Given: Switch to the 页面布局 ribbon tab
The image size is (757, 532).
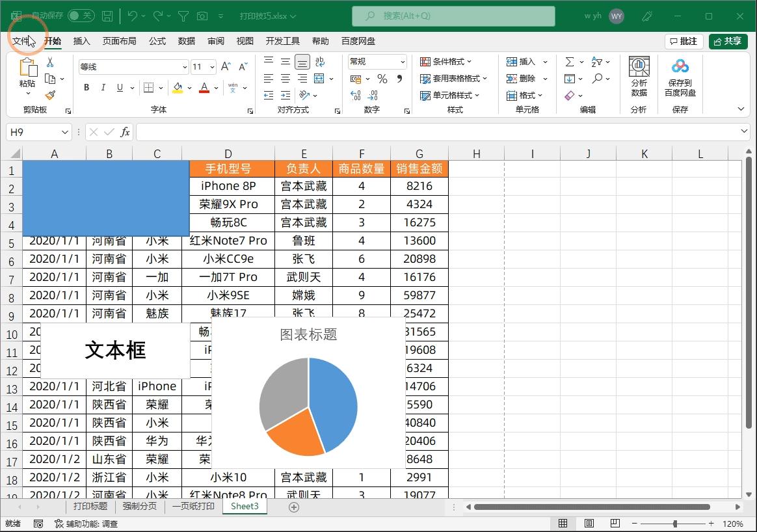Looking at the screenshot, I should click(118, 41).
